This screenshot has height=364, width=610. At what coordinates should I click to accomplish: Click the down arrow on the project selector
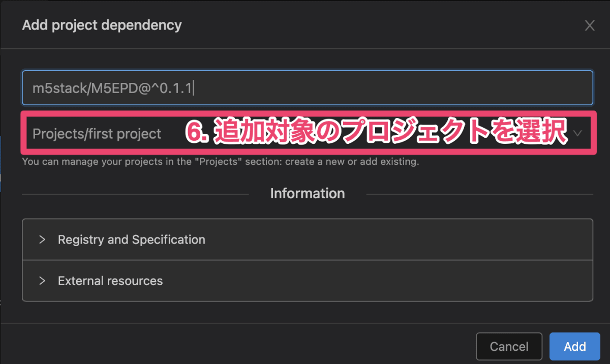click(x=578, y=134)
